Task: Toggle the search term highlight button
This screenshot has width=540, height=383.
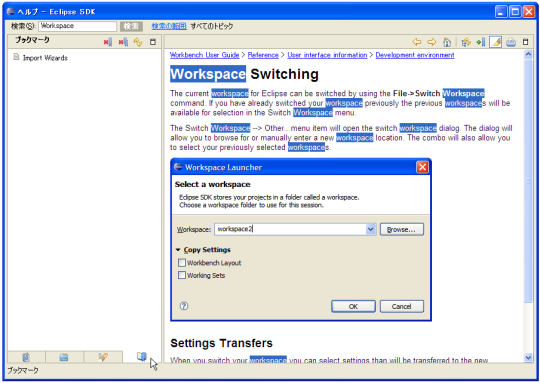Action: [495, 42]
